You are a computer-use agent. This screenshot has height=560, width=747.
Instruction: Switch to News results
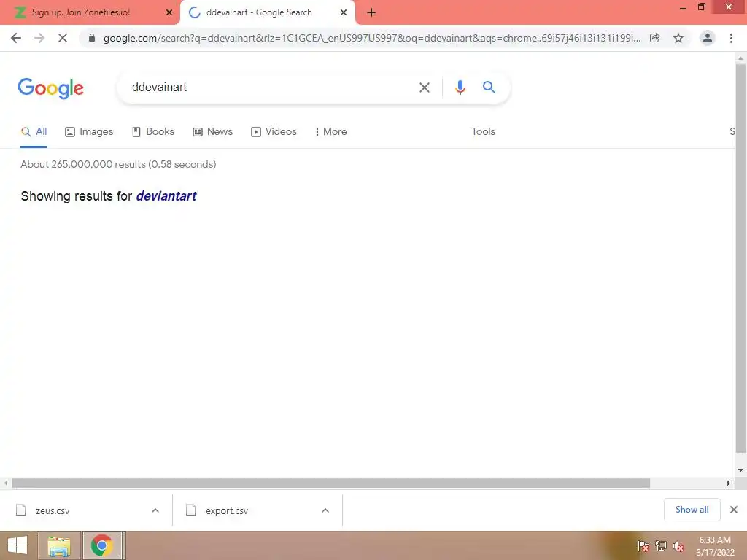click(212, 132)
